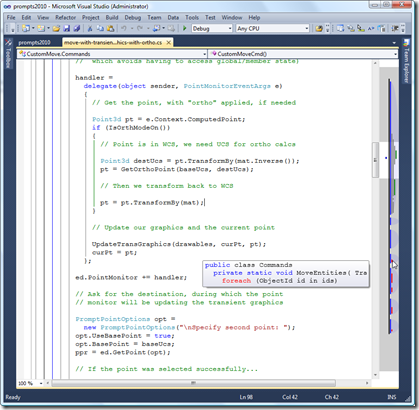The width and height of the screenshot is (419, 410).
Task: Open the Data menu
Action: (173, 17)
